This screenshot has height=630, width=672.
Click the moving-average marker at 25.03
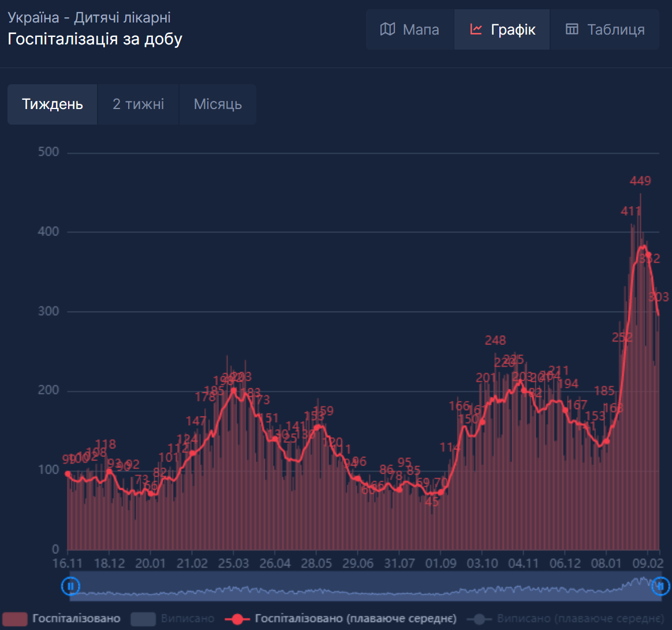click(x=234, y=391)
